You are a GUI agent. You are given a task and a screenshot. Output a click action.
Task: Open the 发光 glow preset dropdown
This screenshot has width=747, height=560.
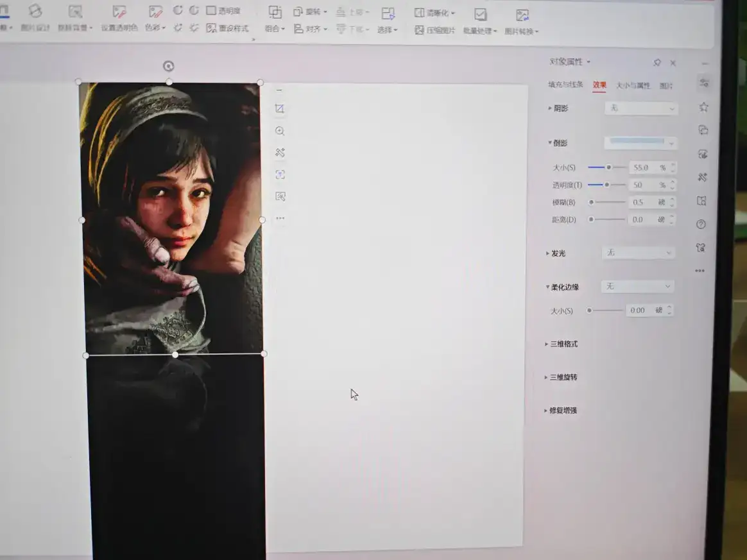[638, 253]
